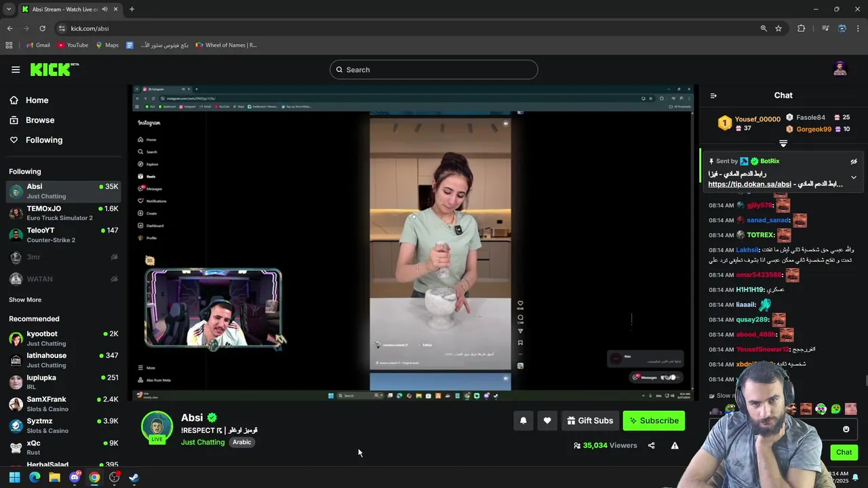Open Steam from taskbar

[x=134, y=477]
